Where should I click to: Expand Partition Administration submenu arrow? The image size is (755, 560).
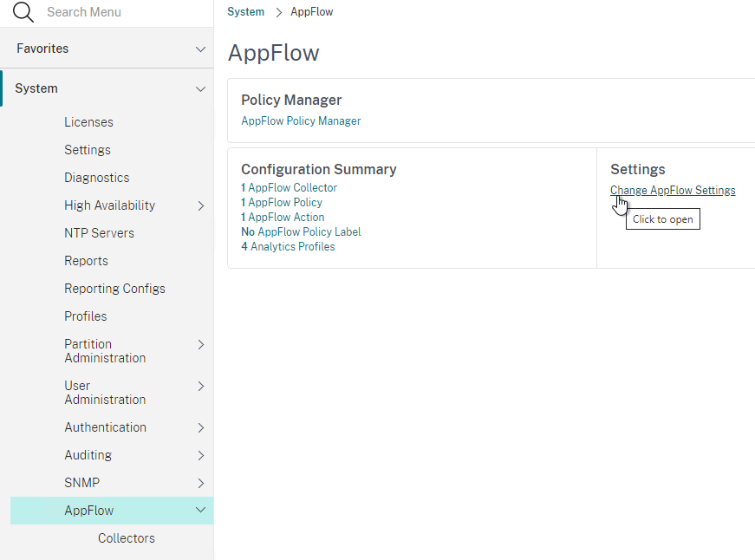click(x=201, y=345)
